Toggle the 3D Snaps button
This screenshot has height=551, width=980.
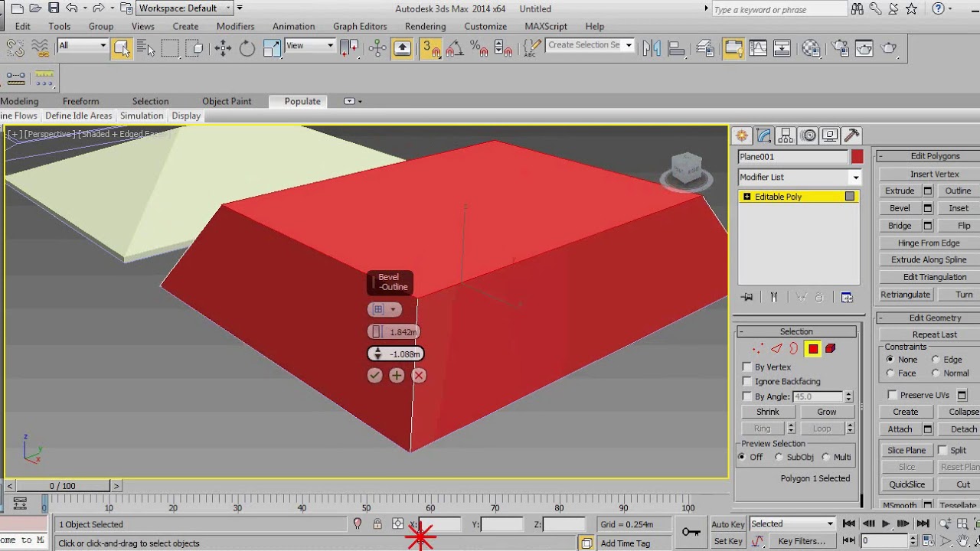[430, 48]
